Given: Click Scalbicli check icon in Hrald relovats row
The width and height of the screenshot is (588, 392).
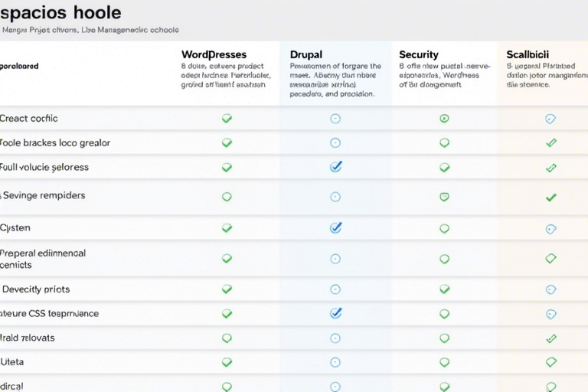Looking at the screenshot, I should [x=550, y=338].
